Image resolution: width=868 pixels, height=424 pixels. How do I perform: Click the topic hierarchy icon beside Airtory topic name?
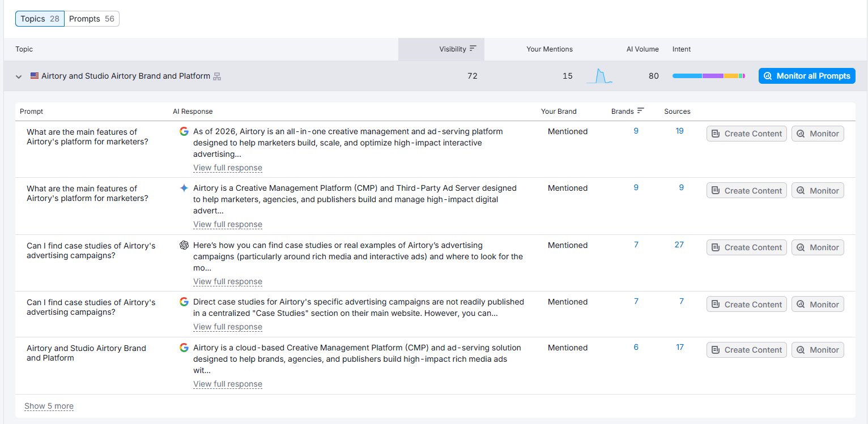click(217, 76)
